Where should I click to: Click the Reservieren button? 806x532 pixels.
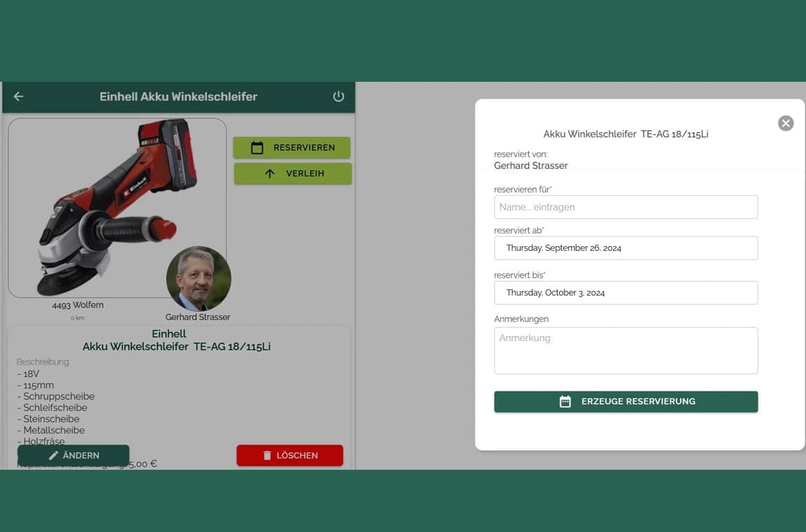(x=292, y=148)
